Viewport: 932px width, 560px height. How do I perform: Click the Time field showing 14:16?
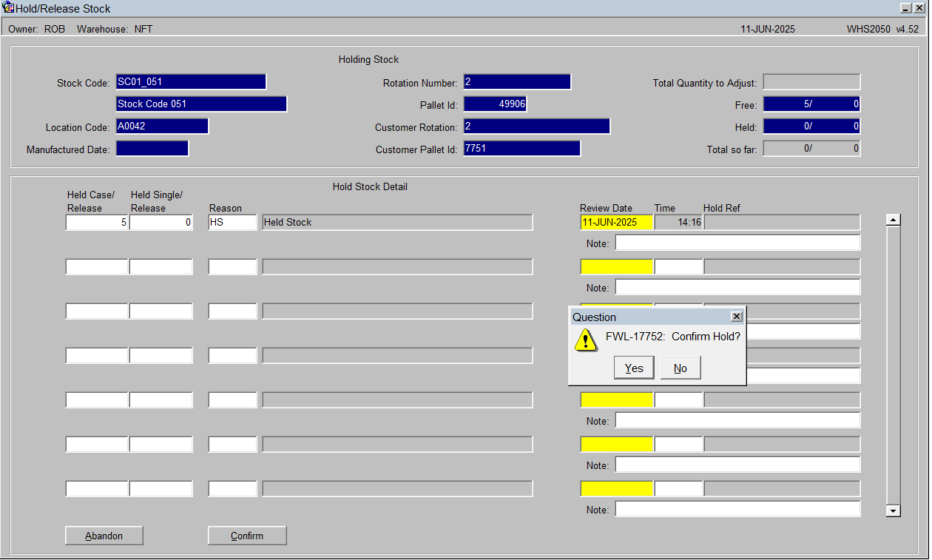(x=678, y=222)
